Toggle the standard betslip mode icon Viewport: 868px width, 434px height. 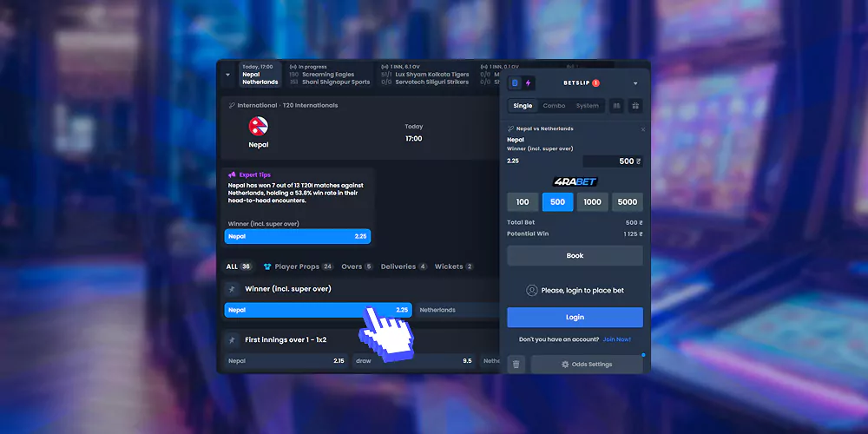(x=515, y=83)
